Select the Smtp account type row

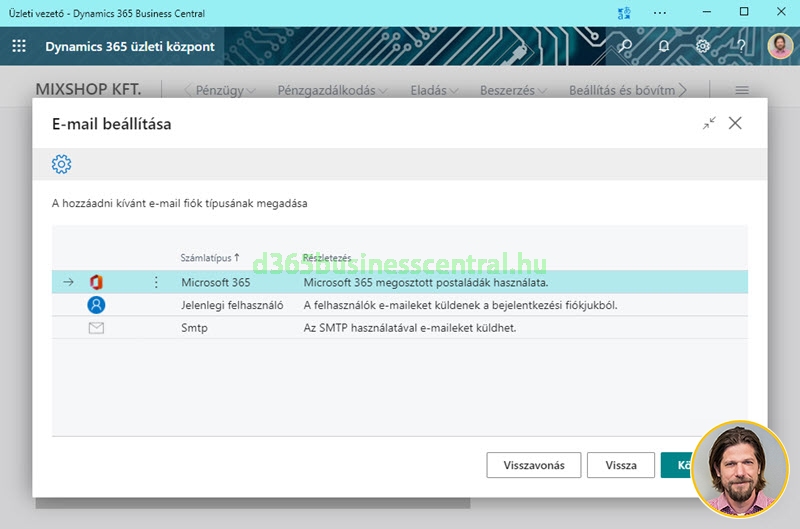click(x=194, y=328)
